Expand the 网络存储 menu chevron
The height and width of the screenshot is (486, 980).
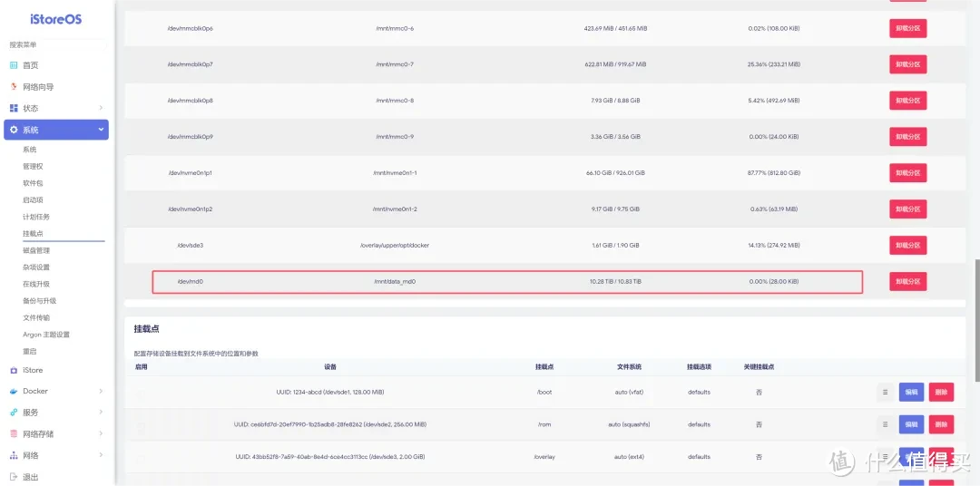(101, 433)
